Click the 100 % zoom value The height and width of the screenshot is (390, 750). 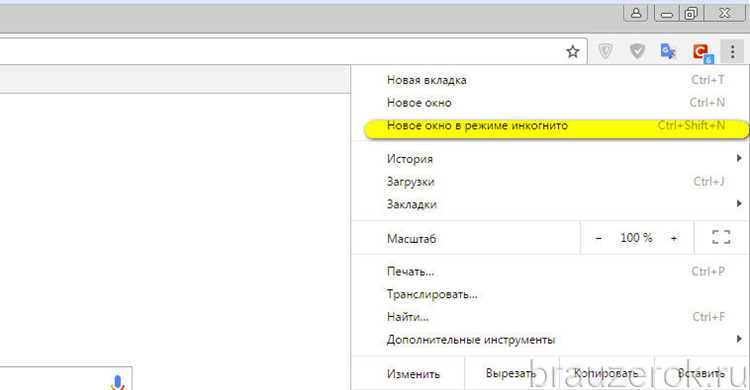pyautogui.click(x=636, y=238)
